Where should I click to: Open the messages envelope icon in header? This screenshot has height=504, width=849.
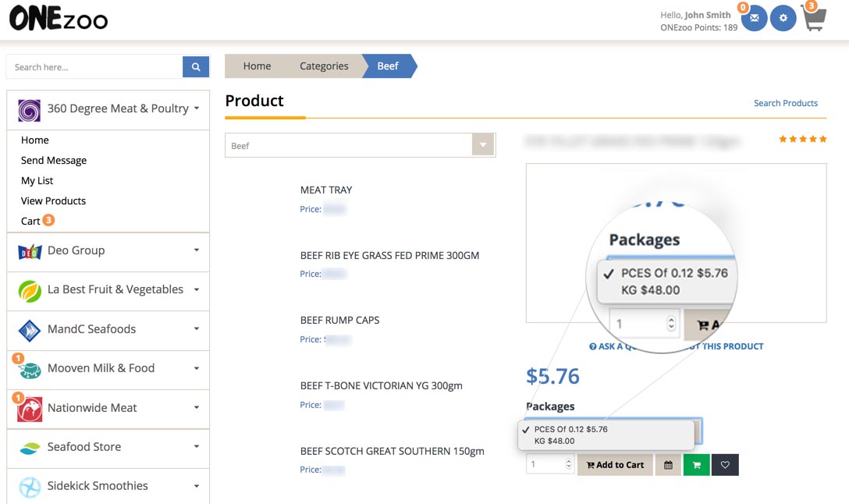click(755, 18)
